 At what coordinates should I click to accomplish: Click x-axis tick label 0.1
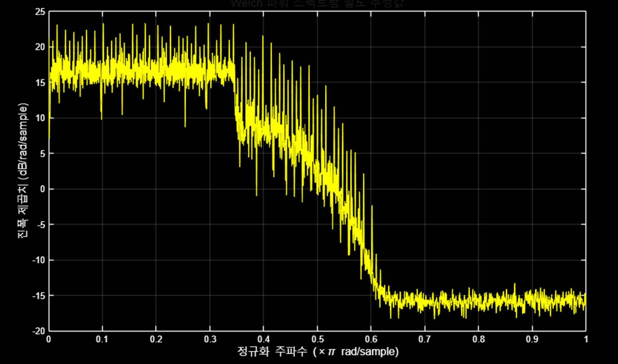click(102, 340)
